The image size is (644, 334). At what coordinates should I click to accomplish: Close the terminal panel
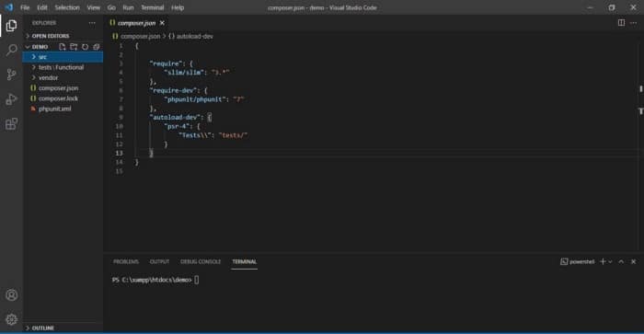[x=633, y=261]
